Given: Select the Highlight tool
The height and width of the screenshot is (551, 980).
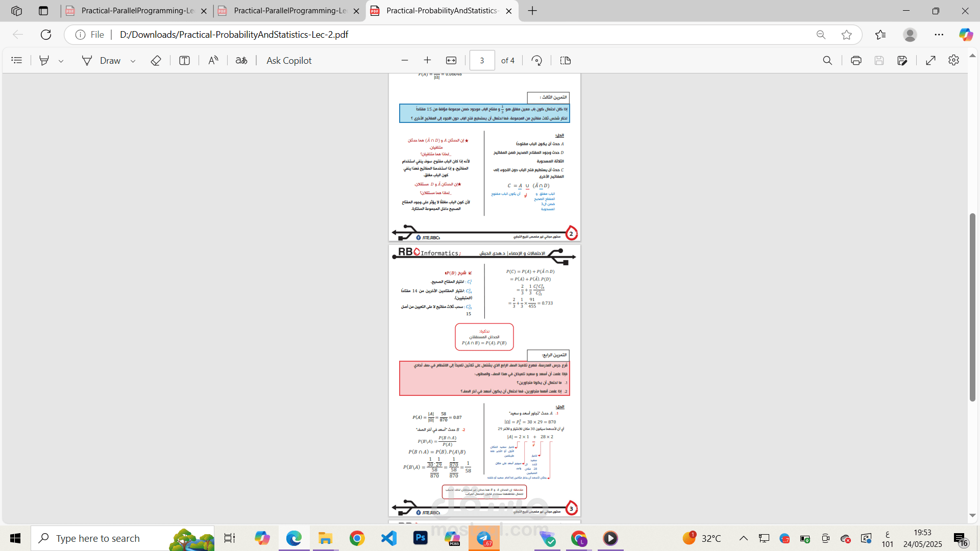Looking at the screenshot, I should [x=44, y=60].
